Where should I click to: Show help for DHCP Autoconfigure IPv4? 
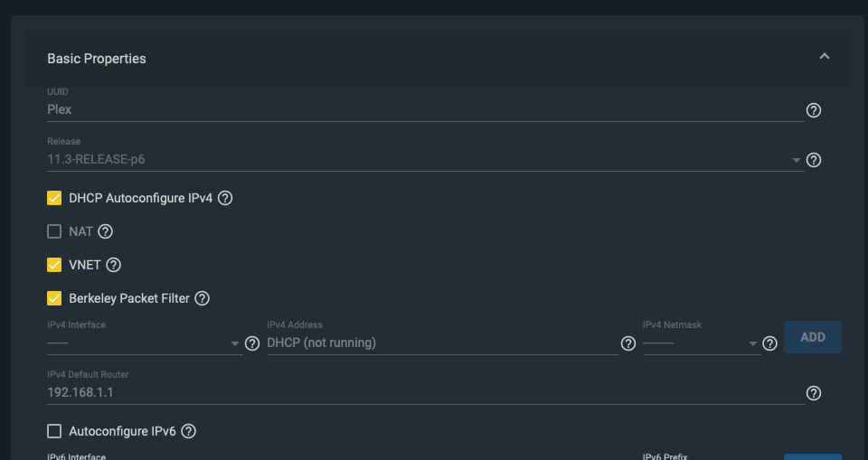point(225,198)
